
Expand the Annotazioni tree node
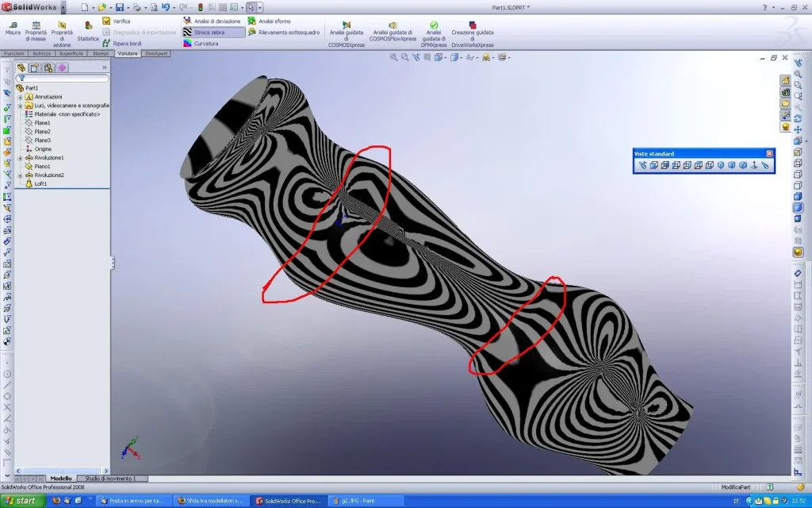(20, 97)
